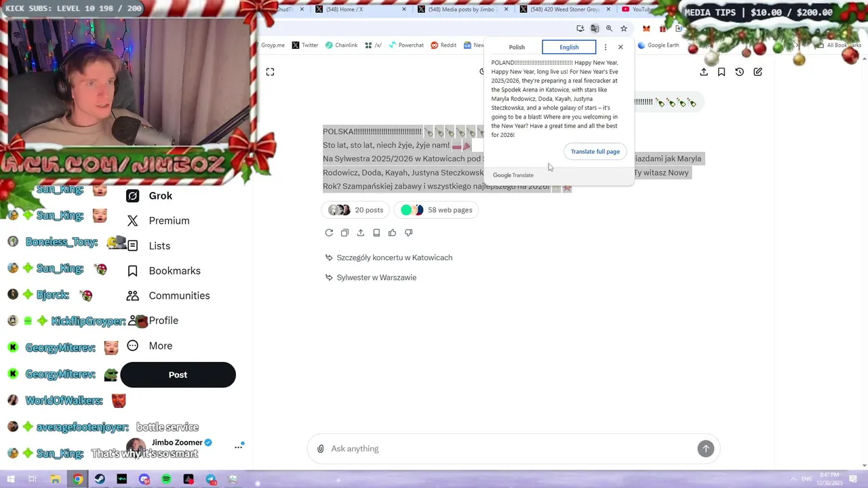The width and height of the screenshot is (868, 488).
Task: Click the Premium X icon in sidebar
Action: (x=133, y=221)
